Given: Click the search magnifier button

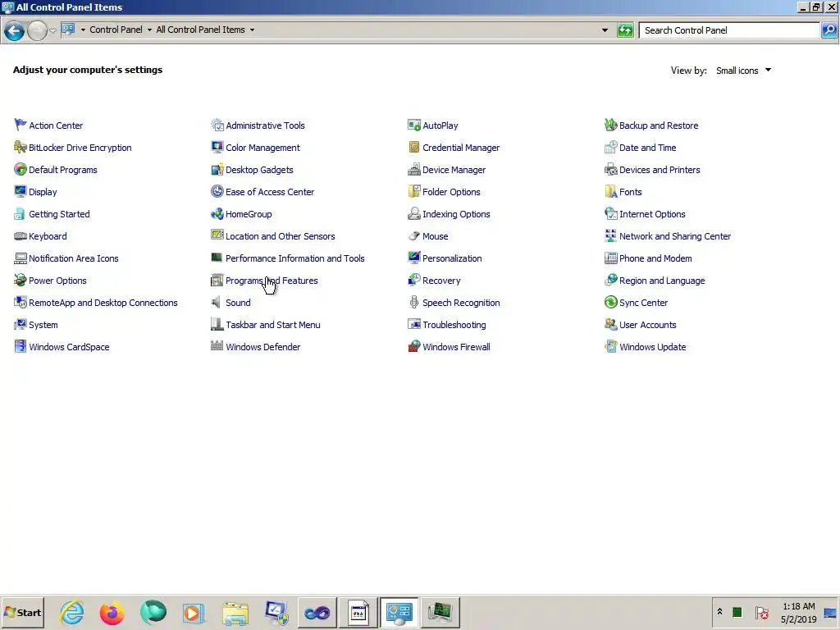Looking at the screenshot, I should pyautogui.click(x=829, y=30).
